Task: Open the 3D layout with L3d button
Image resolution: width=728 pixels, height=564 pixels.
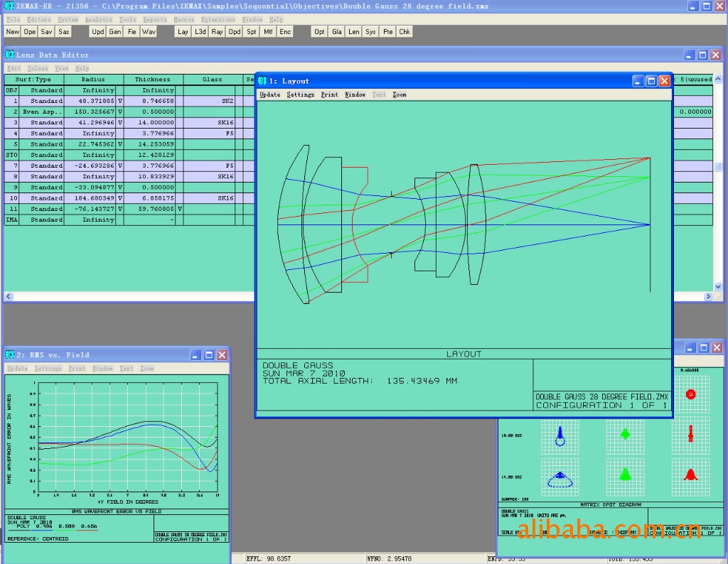Action: [200, 31]
